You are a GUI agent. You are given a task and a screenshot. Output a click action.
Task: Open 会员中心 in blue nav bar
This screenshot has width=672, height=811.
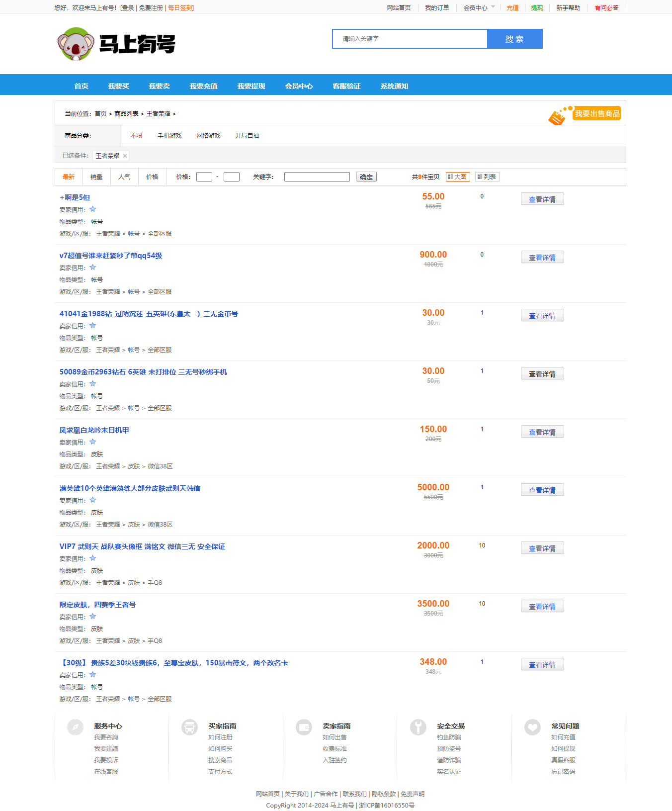point(299,86)
